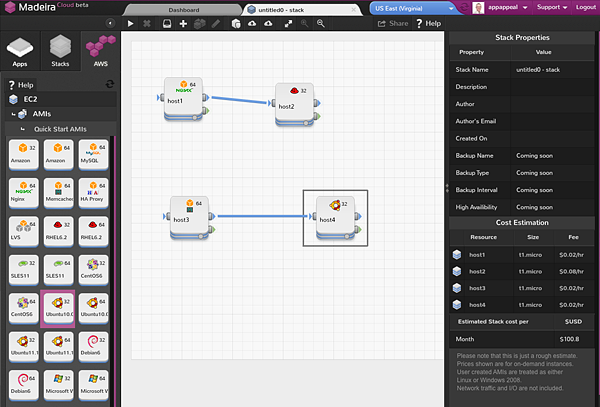This screenshot has height=407, width=600.
Task: Select the Ubuntu10 64-bit AMI
Action: (93, 308)
